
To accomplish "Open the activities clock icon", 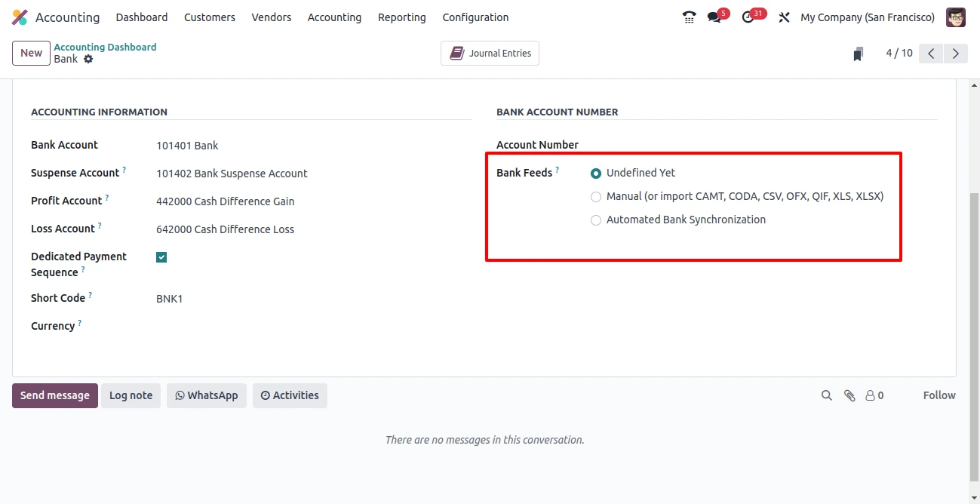I will point(748,17).
